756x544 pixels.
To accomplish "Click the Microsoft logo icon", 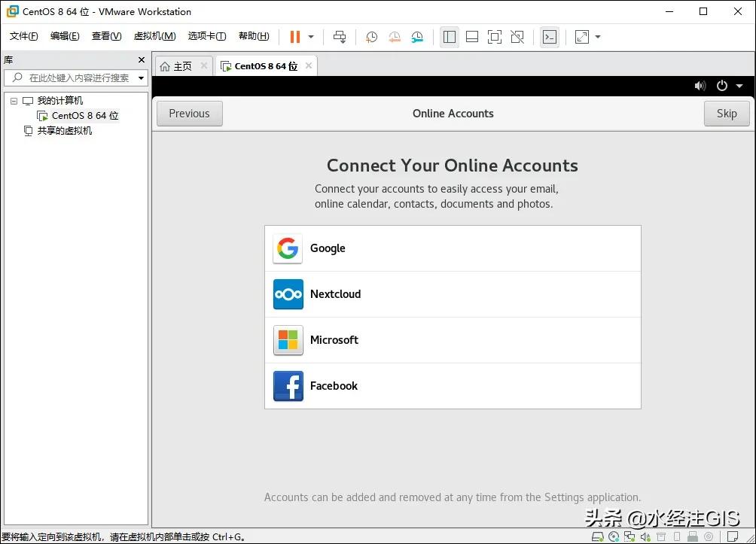I will point(288,340).
